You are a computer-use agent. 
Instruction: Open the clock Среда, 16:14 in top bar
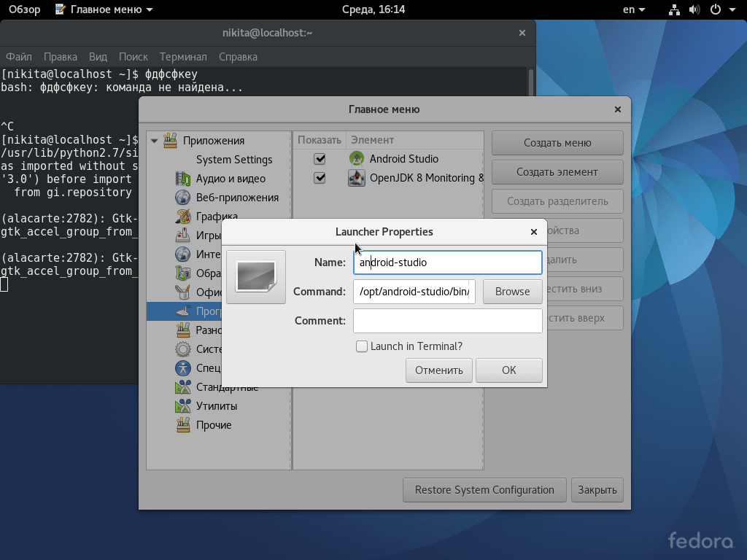point(373,9)
